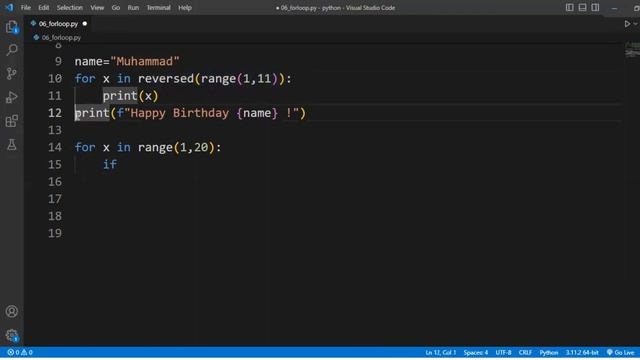Open Source Control view
The height and width of the screenshot is (360, 640).
[x=12, y=73]
